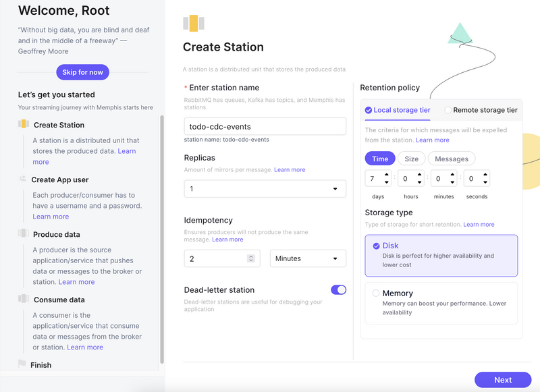Select the Disk storage type option
Image resolution: width=540 pixels, height=392 pixels.
coord(377,246)
